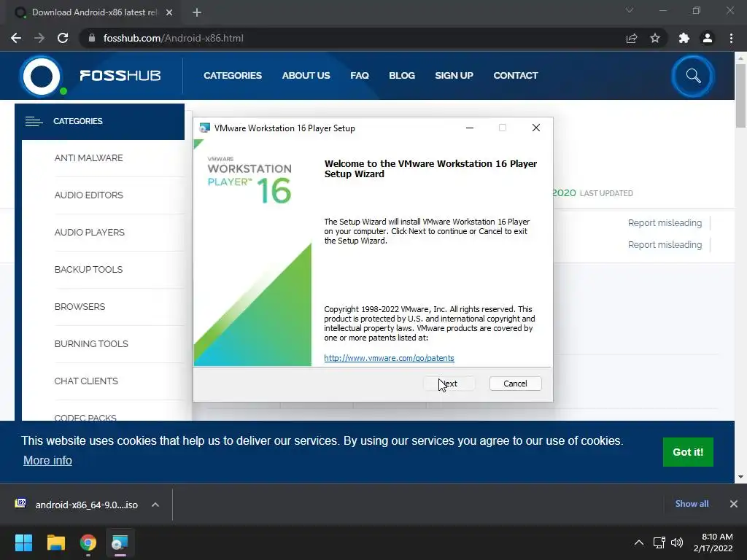
Task: Click the VMware installer taskbar icon
Action: pos(120,542)
